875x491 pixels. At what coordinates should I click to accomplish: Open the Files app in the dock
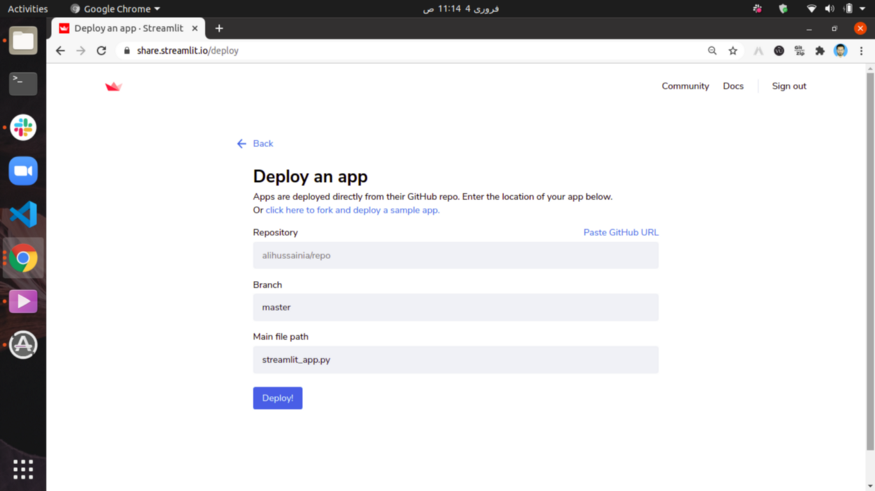(x=23, y=41)
